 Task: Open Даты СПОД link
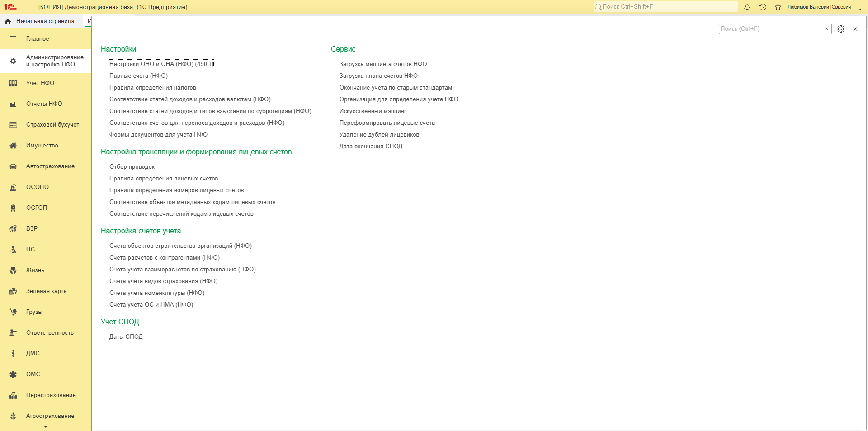(x=126, y=337)
